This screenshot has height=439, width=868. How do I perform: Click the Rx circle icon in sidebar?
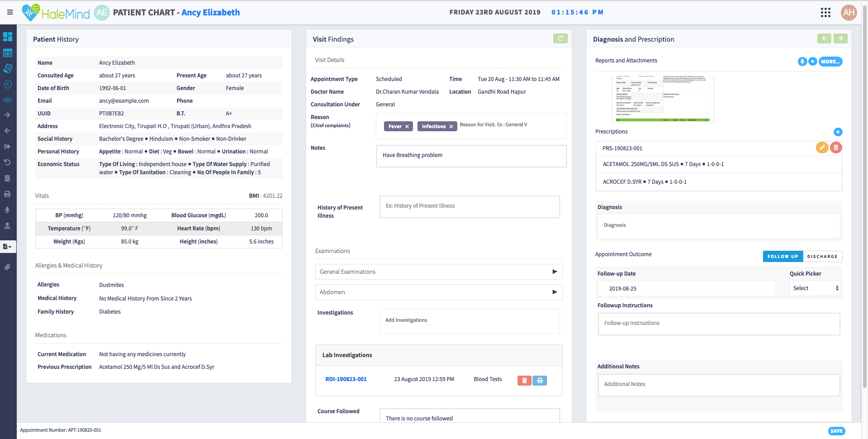(8, 84)
